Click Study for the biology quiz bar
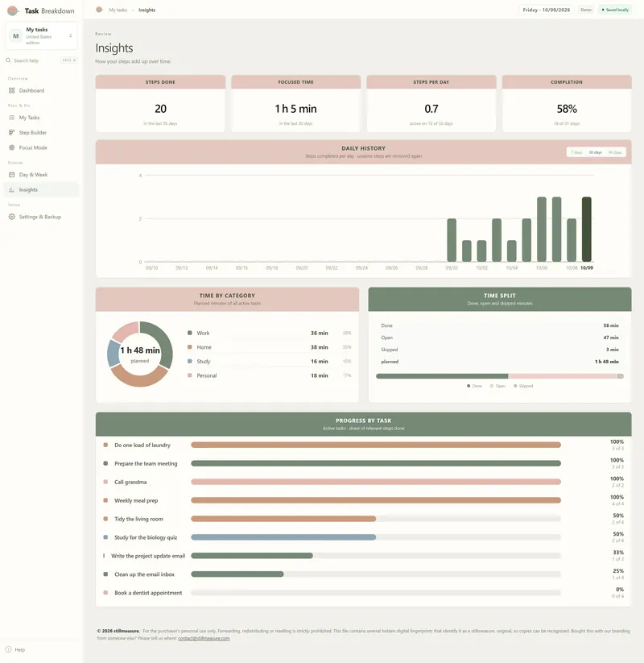 (x=376, y=537)
